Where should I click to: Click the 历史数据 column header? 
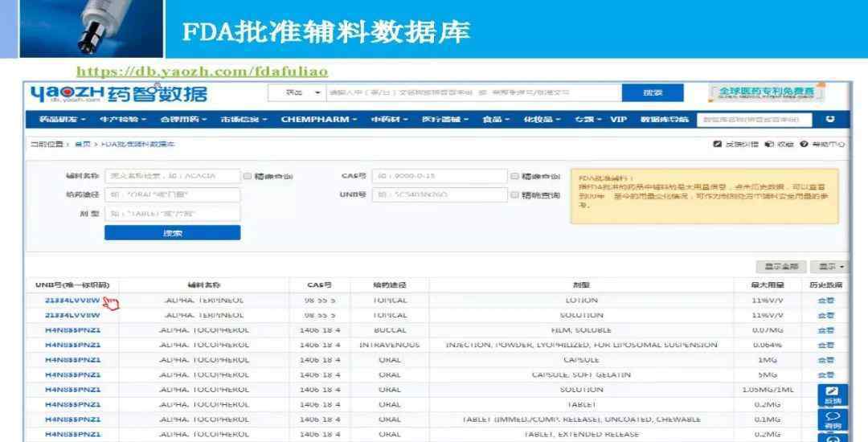(x=825, y=285)
